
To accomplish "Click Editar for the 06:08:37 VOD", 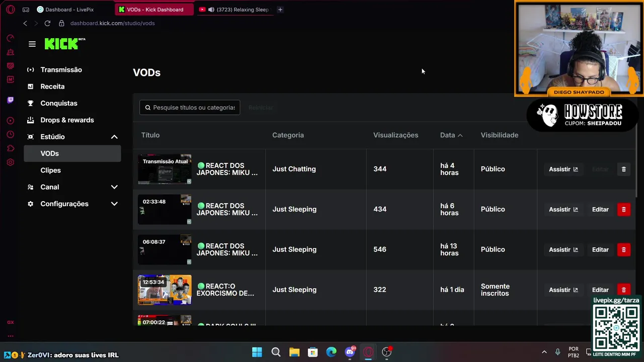I will coord(600,249).
